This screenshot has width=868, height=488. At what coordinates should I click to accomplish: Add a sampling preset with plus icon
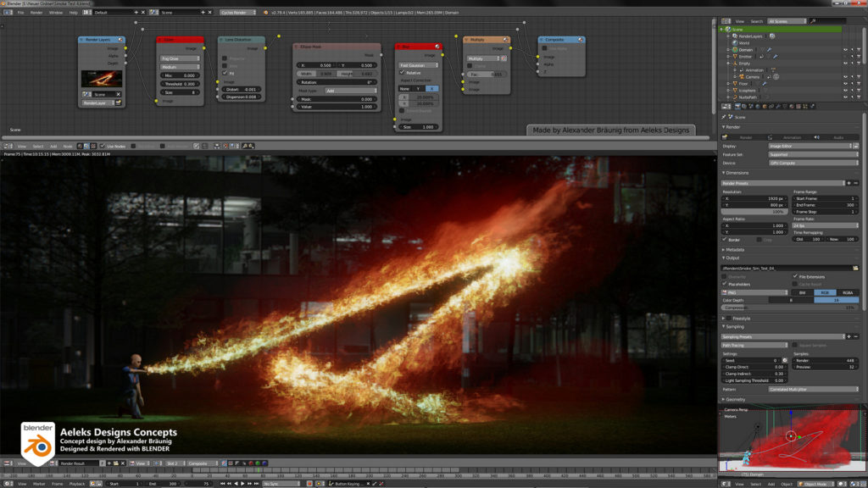click(849, 336)
